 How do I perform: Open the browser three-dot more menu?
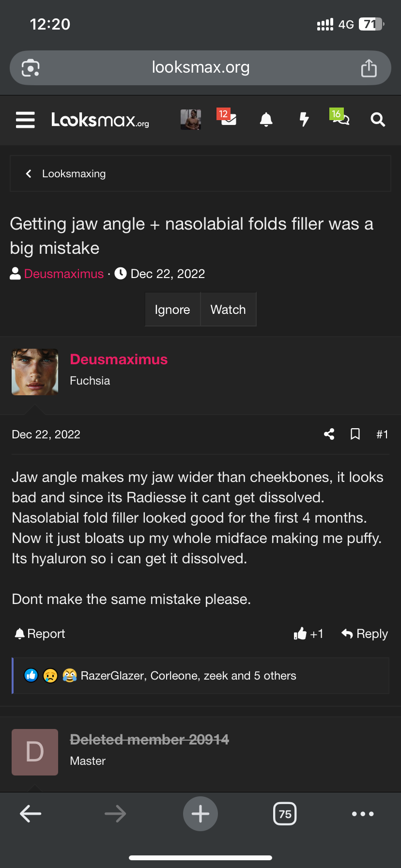point(363,814)
